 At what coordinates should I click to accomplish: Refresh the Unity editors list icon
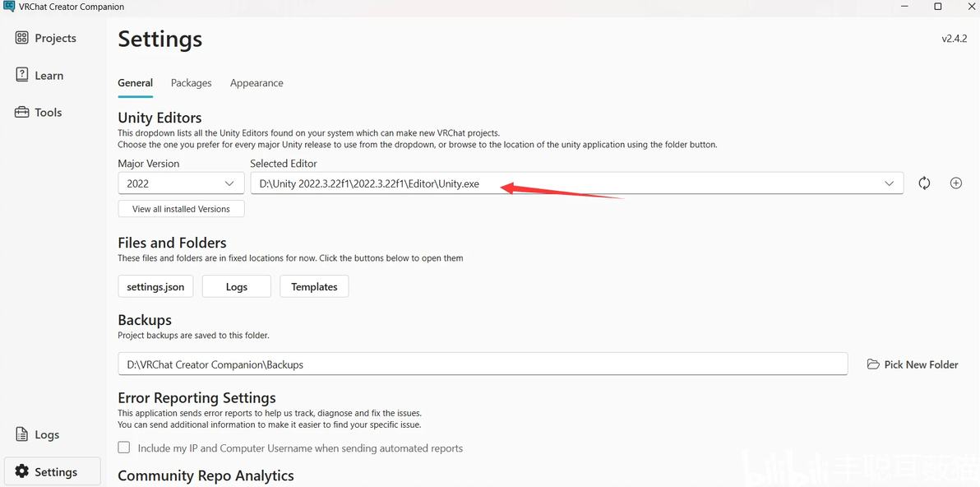tap(924, 183)
